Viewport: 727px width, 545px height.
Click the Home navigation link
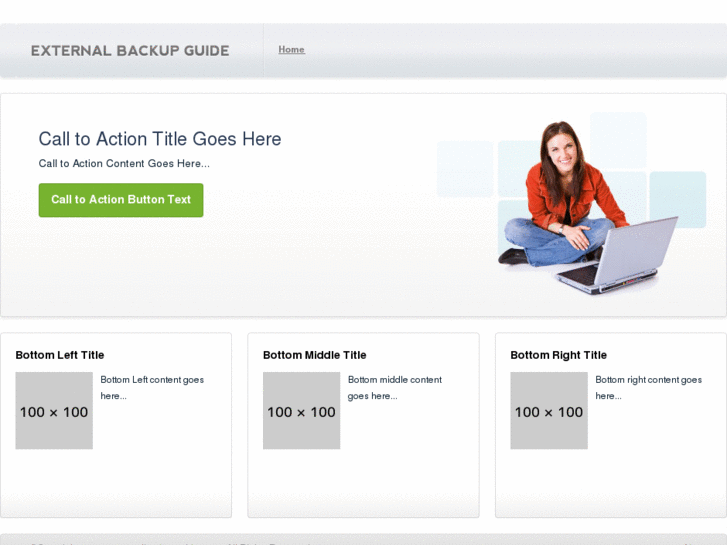pos(291,50)
